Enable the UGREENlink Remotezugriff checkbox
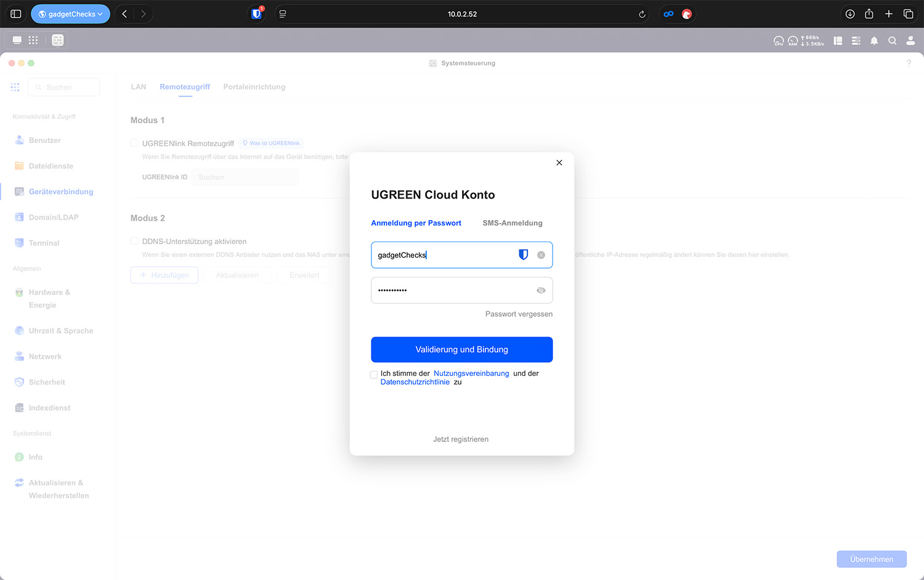The width and height of the screenshot is (924, 580). [134, 143]
